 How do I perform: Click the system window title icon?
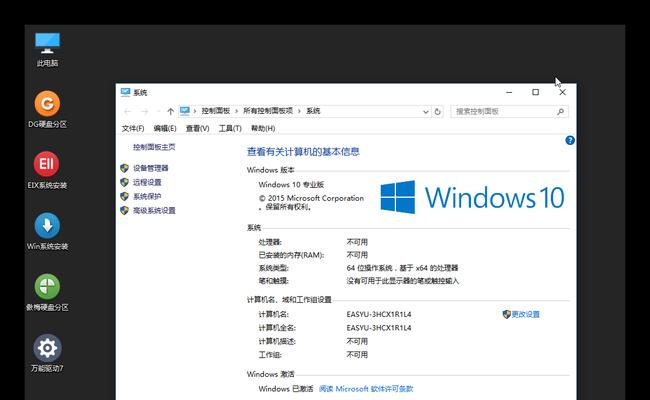tap(126, 92)
